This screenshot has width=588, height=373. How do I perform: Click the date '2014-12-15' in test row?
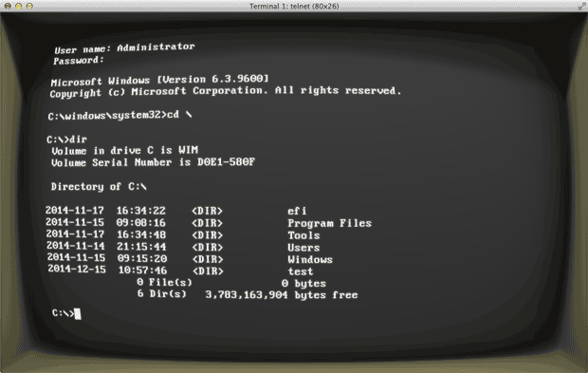(x=77, y=269)
